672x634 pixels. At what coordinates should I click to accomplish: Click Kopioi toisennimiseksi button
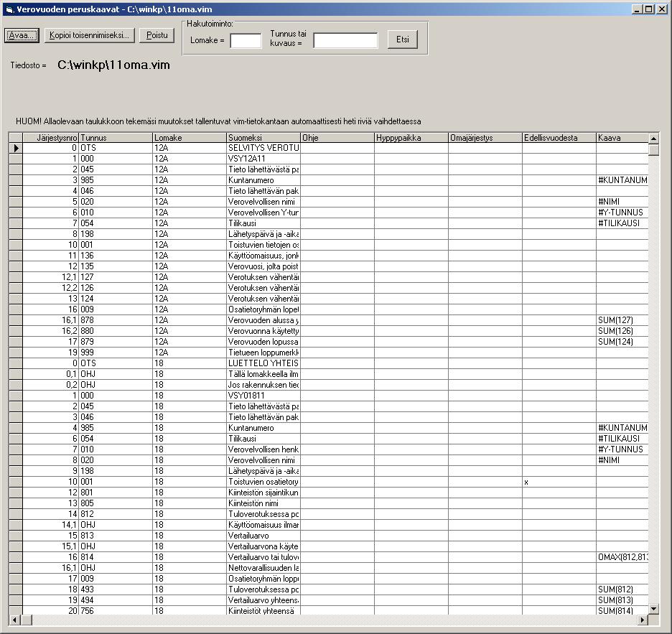tap(89, 35)
